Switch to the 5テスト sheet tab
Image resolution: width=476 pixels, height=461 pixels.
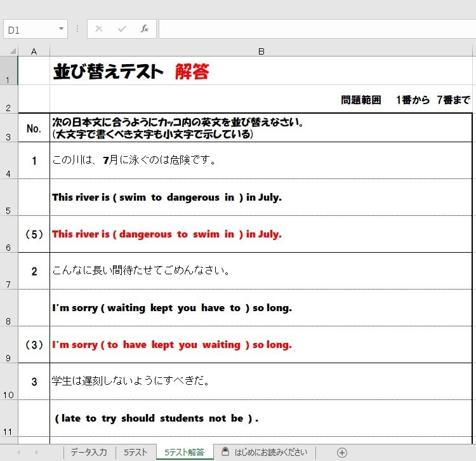click(135, 453)
